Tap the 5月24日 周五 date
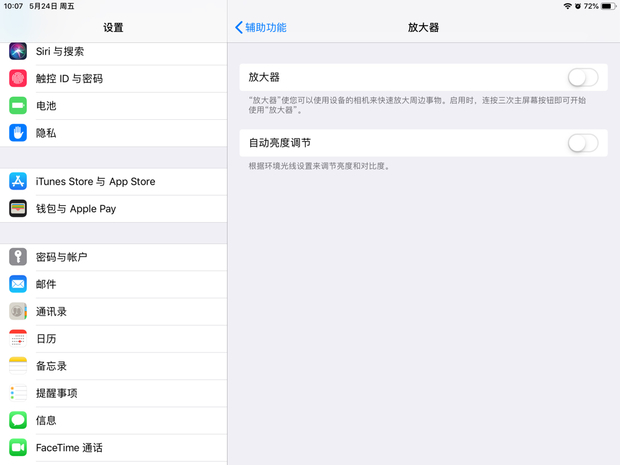 click(52, 6)
